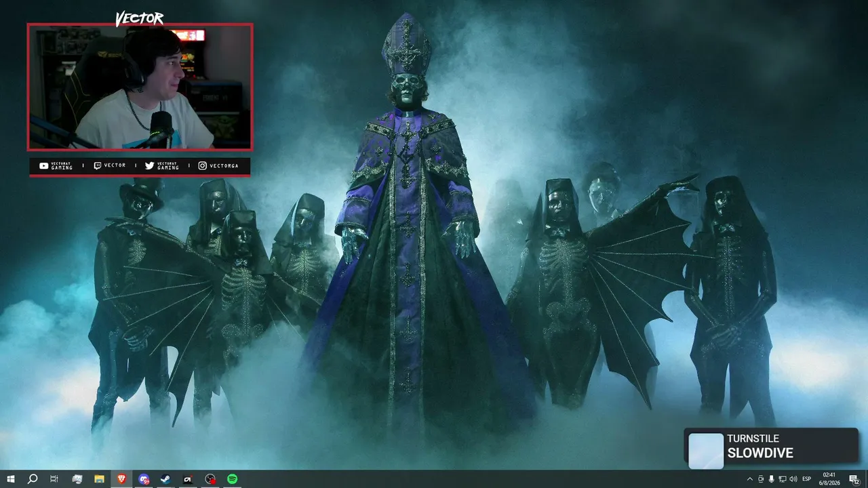Open Task View on the taskbar
The width and height of the screenshot is (868, 488).
(54, 479)
